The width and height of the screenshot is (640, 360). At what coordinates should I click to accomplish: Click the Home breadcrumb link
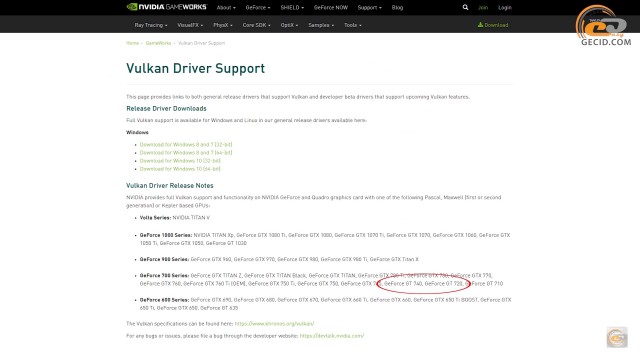(132, 43)
